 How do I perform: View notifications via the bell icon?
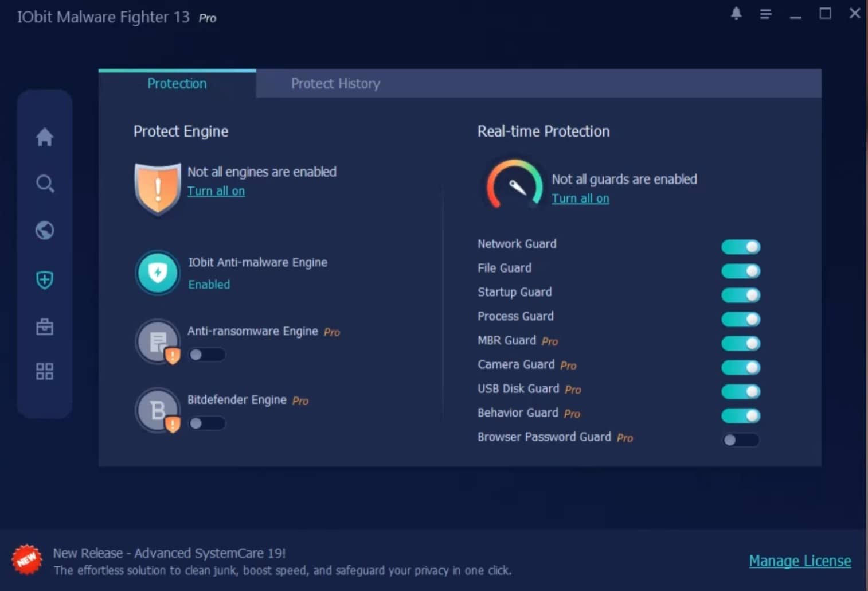(x=736, y=14)
